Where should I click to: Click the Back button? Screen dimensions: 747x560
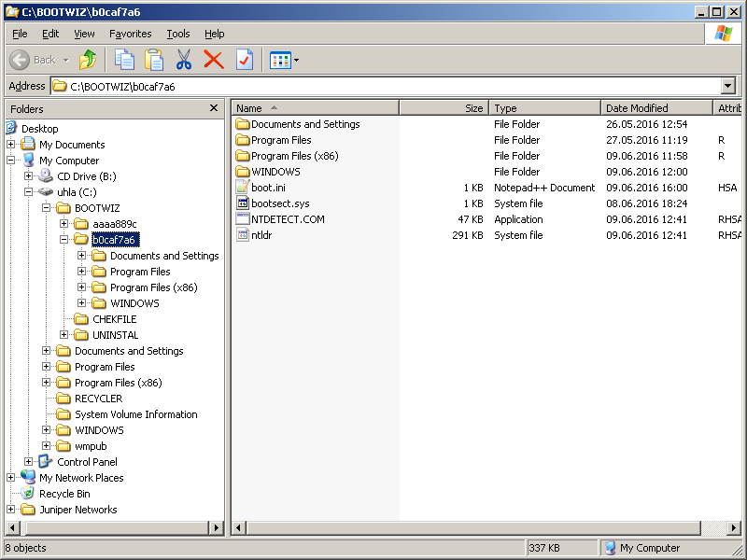[33, 60]
